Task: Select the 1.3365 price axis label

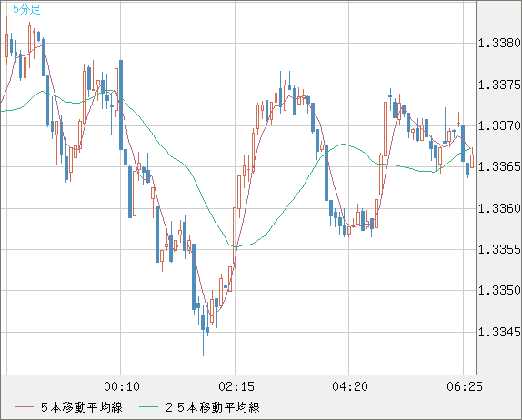Action: click(x=499, y=166)
